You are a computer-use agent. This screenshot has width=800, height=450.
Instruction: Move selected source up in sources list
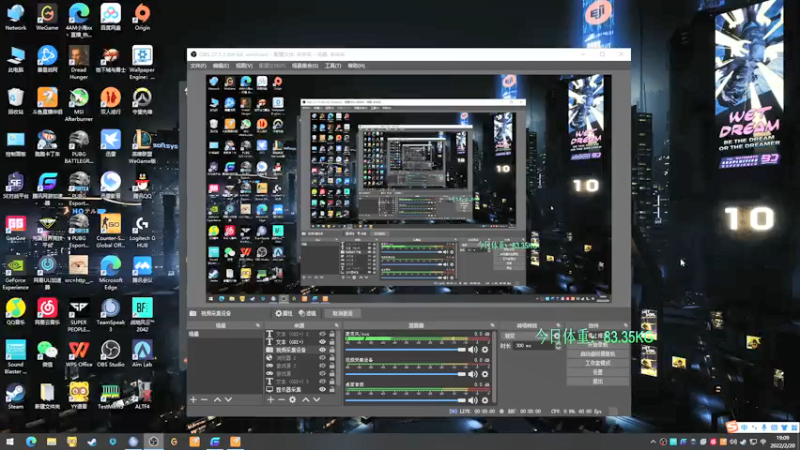305,399
